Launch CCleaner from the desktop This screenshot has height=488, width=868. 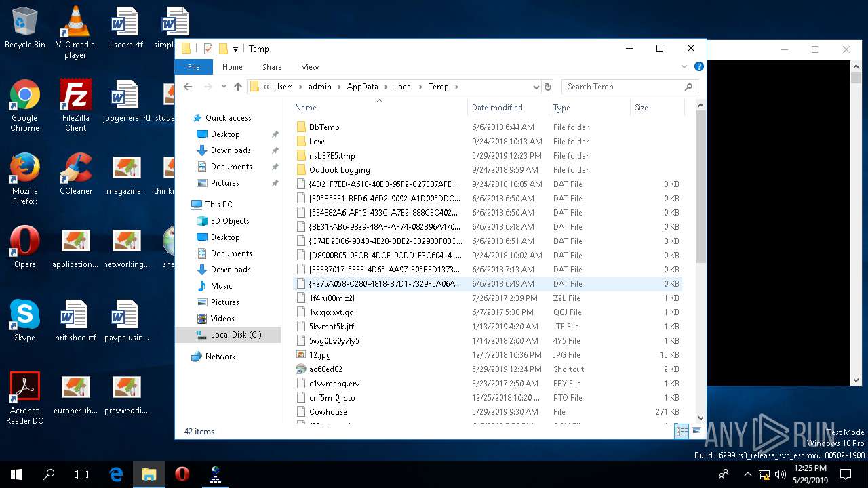(75, 174)
